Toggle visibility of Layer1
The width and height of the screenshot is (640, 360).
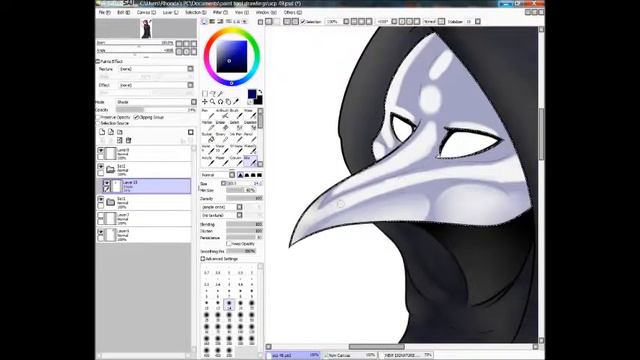pos(101,232)
